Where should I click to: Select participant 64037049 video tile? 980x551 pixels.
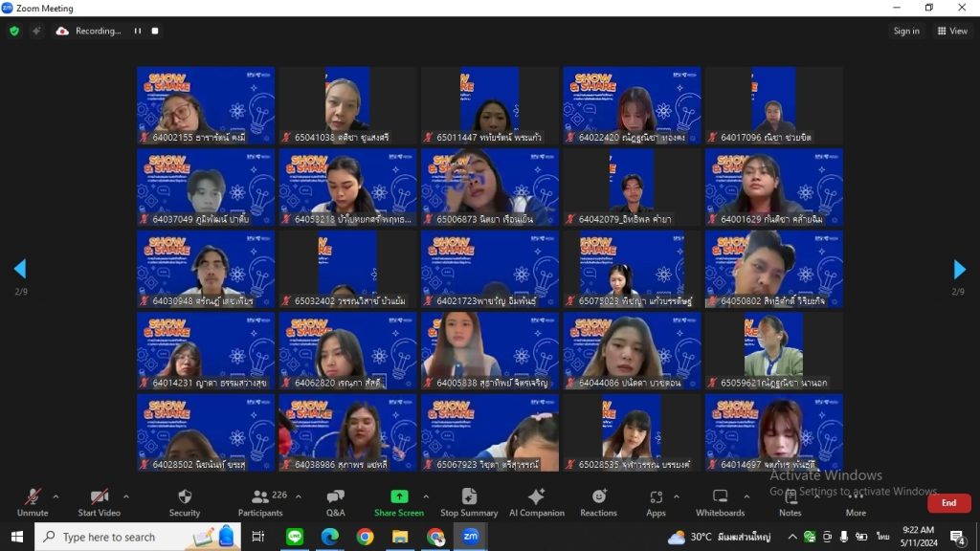[x=206, y=187]
